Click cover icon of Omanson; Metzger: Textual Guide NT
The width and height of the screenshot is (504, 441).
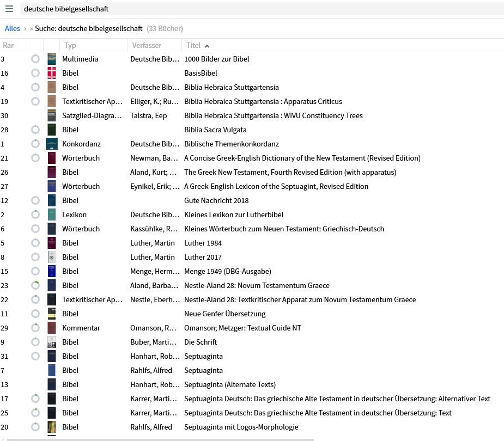51,328
